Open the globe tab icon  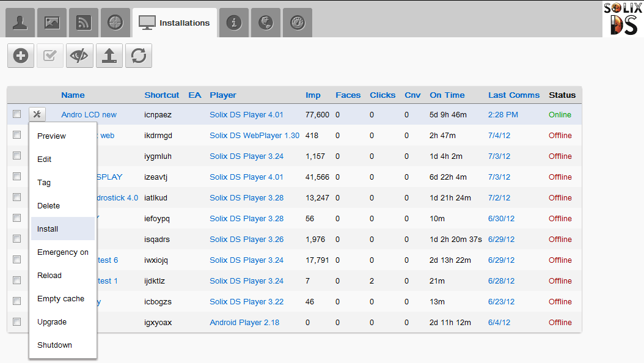[266, 23]
